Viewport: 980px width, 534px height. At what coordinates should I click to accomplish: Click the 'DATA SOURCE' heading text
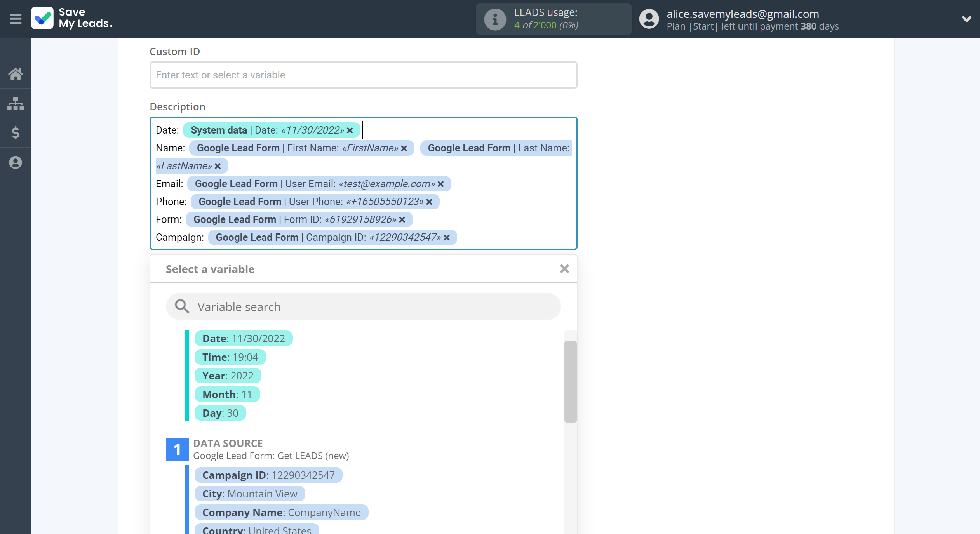coord(228,443)
